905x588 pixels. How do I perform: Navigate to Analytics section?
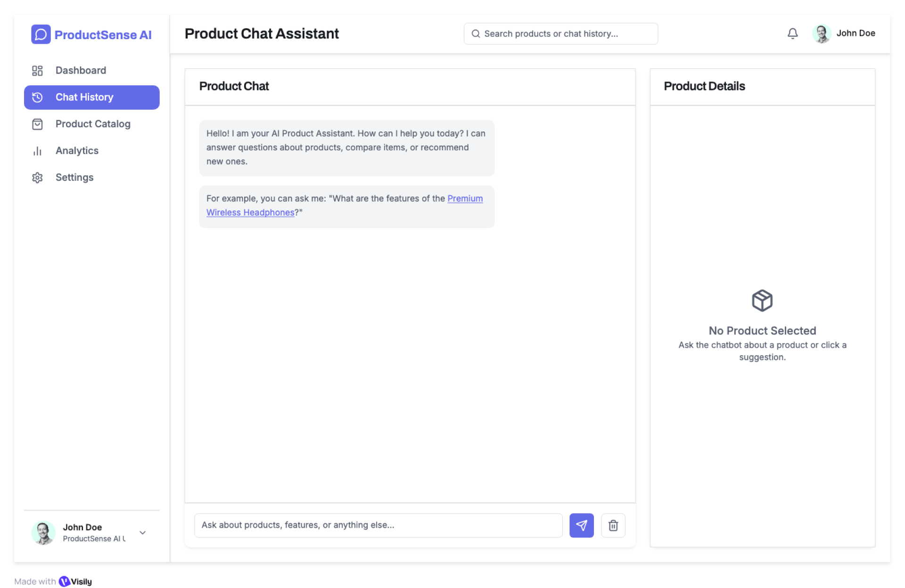pyautogui.click(x=77, y=151)
